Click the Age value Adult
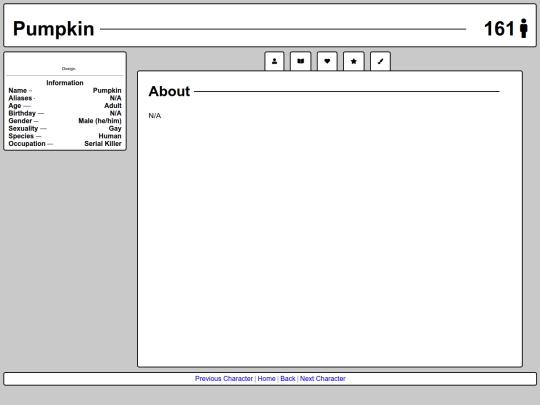Screen dimensions: 540x405 pos(113,106)
